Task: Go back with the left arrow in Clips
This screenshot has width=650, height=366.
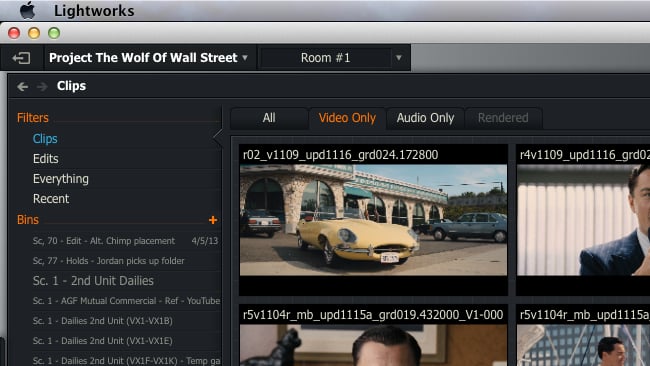Action: [23, 86]
